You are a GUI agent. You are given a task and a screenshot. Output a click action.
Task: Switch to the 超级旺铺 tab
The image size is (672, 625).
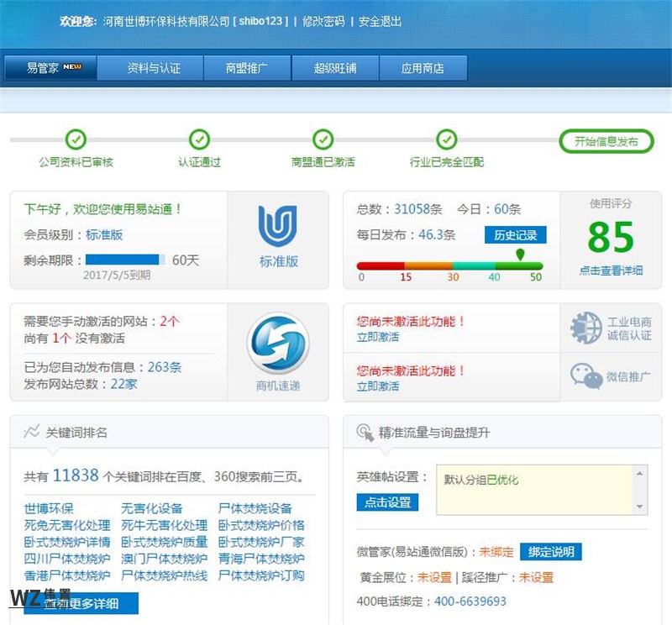click(x=334, y=68)
